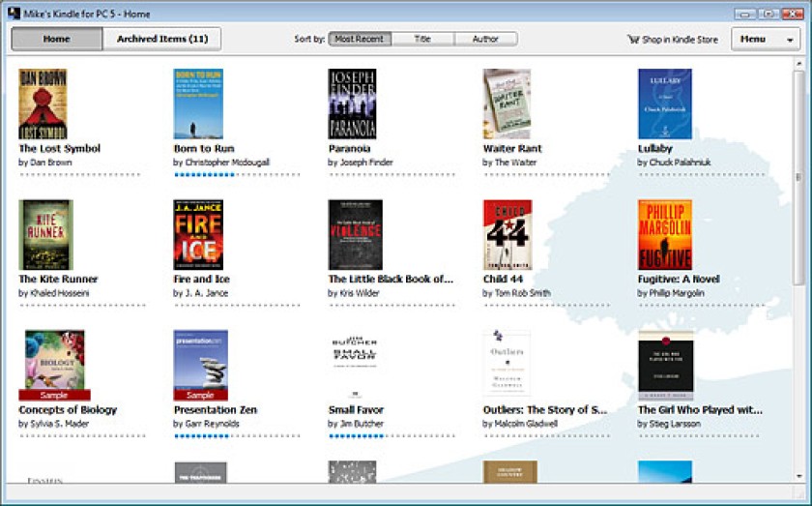Open The Little Black Book of Violence cover

(x=356, y=235)
